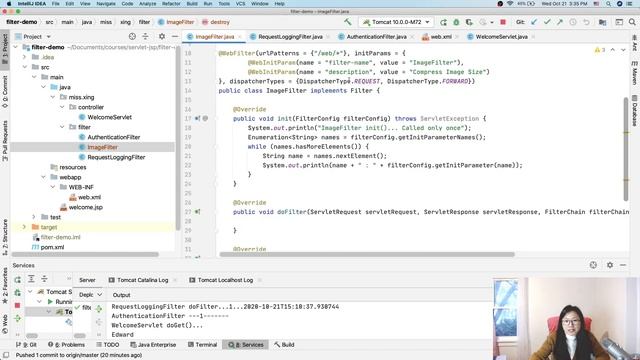Collapse the controller package

[62, 107]
